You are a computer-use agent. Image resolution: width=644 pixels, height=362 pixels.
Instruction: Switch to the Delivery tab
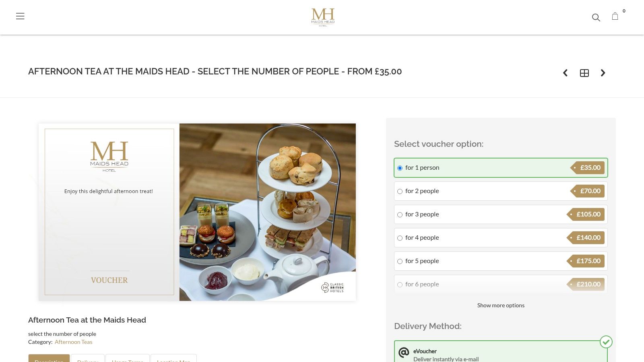click(x=87, y=360)
